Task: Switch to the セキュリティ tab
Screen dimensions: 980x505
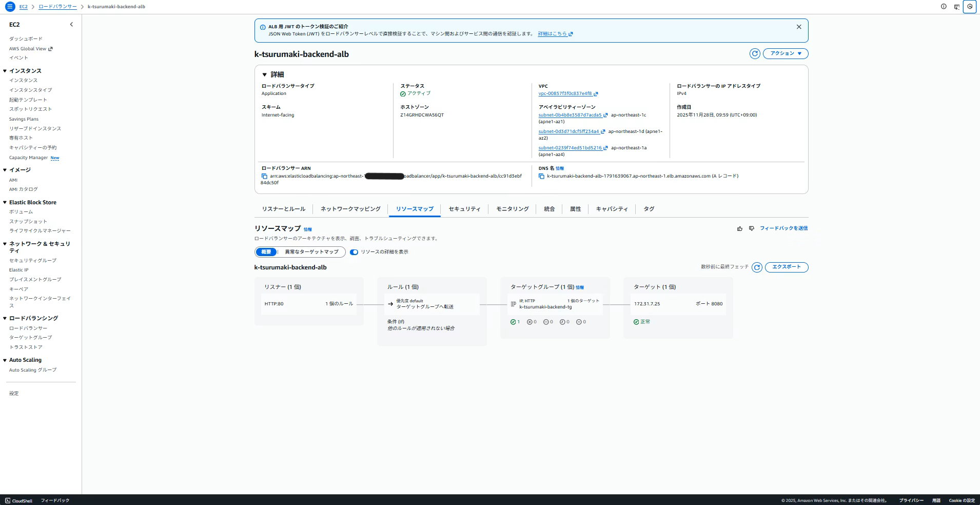Action: pyautogui.click(x=465, y=209)
